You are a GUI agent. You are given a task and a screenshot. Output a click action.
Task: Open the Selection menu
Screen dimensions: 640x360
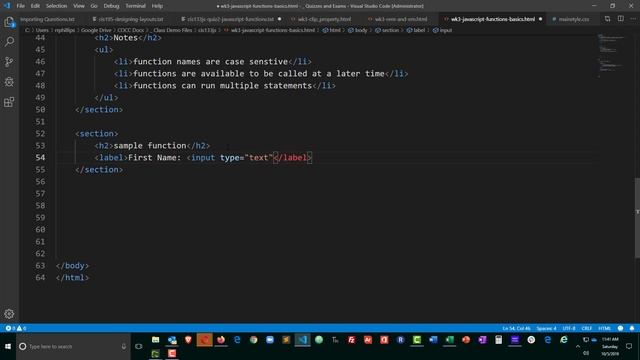(56, 6)
